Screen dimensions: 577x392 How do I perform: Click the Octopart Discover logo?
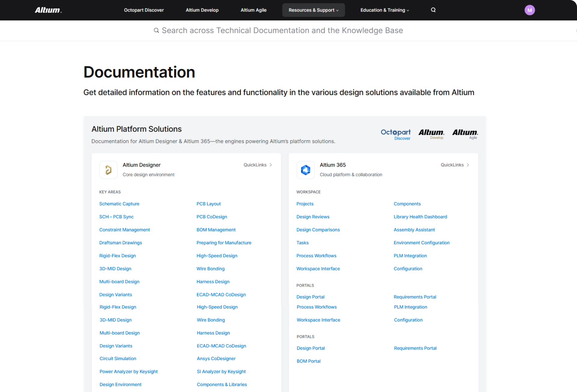395,134
